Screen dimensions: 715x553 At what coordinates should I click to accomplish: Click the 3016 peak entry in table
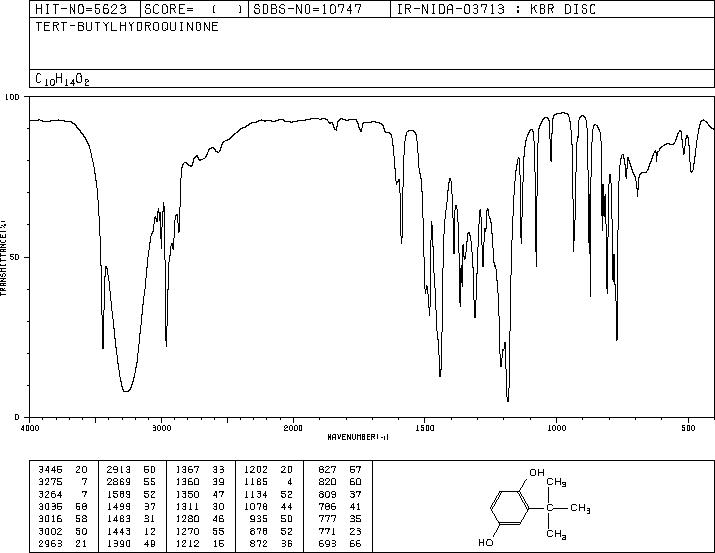tap(62, 519)
